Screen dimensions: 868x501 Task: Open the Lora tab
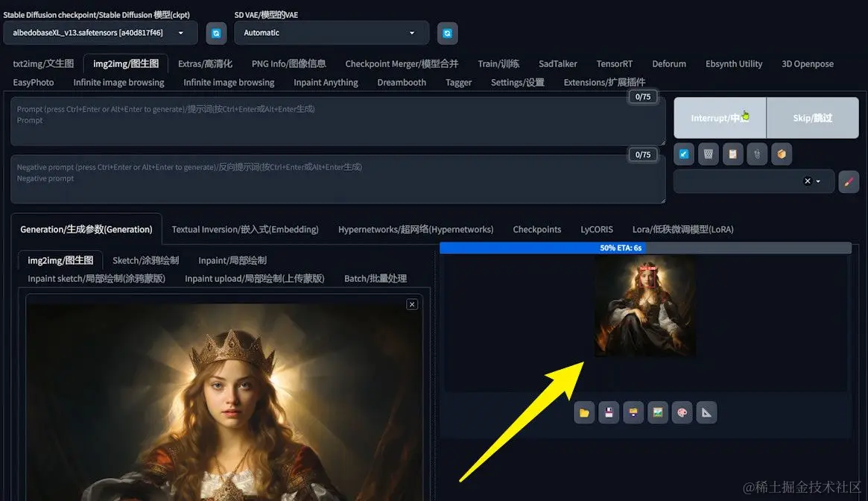682,230
